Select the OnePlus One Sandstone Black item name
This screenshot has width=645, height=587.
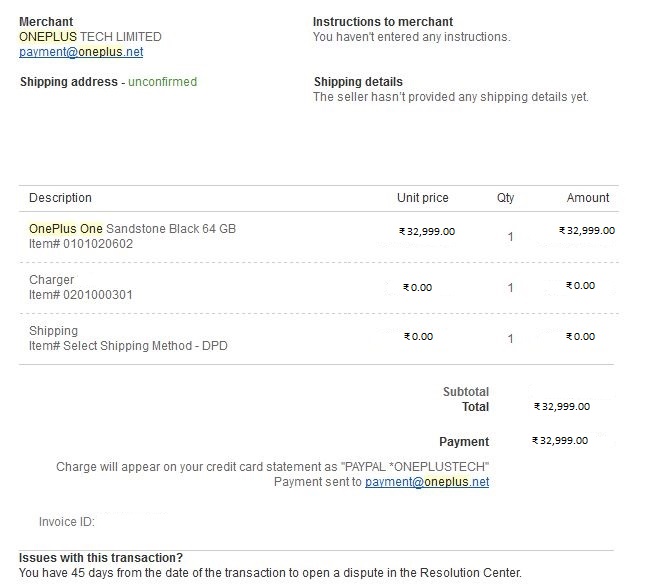tap(132, 229)
